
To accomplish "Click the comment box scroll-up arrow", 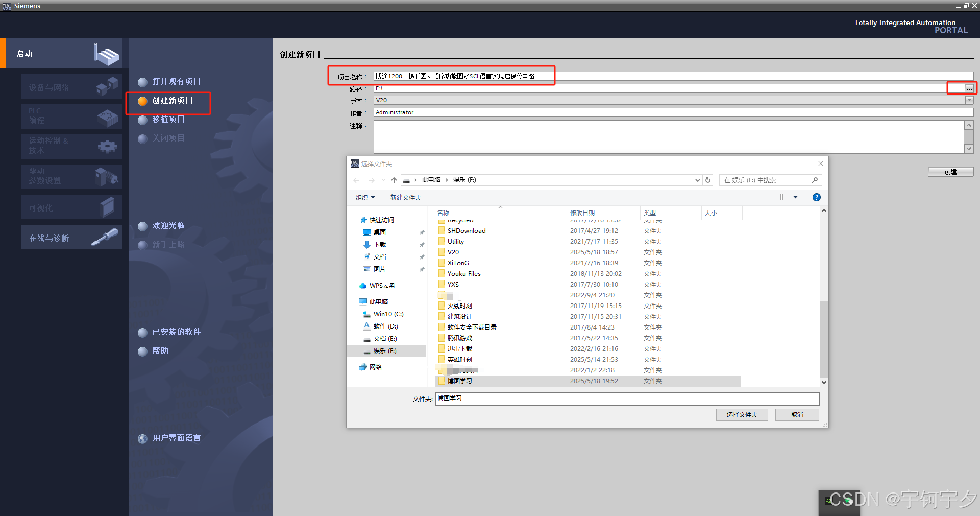I will (969, 125).
